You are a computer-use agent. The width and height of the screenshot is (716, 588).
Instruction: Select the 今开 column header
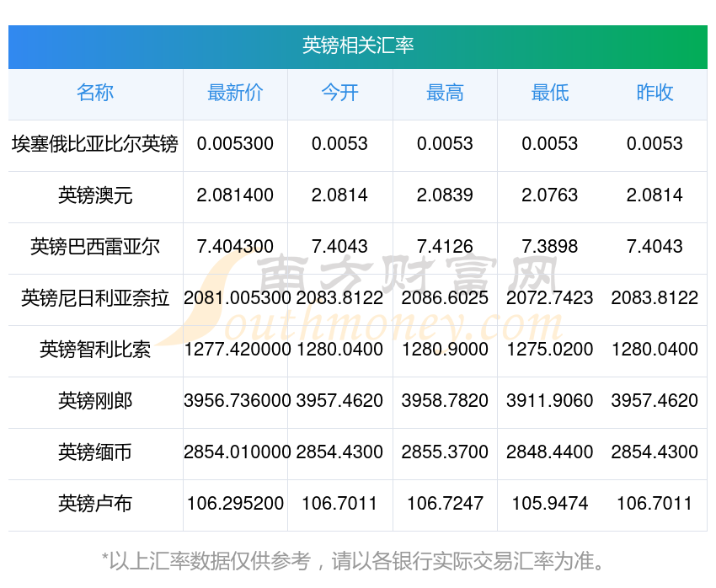click(x=339, y=93)
